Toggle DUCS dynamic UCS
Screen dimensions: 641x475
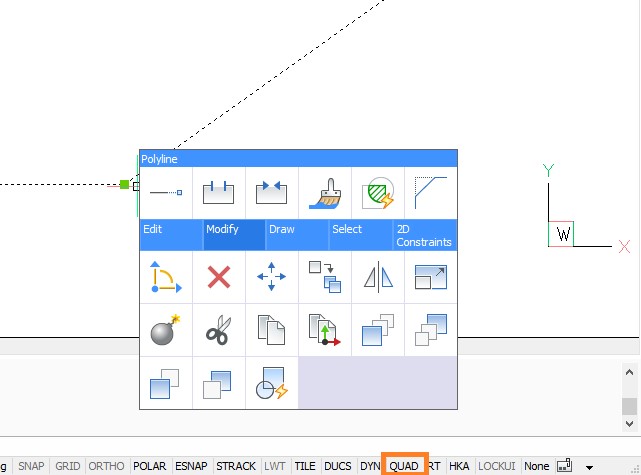click(338, 466)
